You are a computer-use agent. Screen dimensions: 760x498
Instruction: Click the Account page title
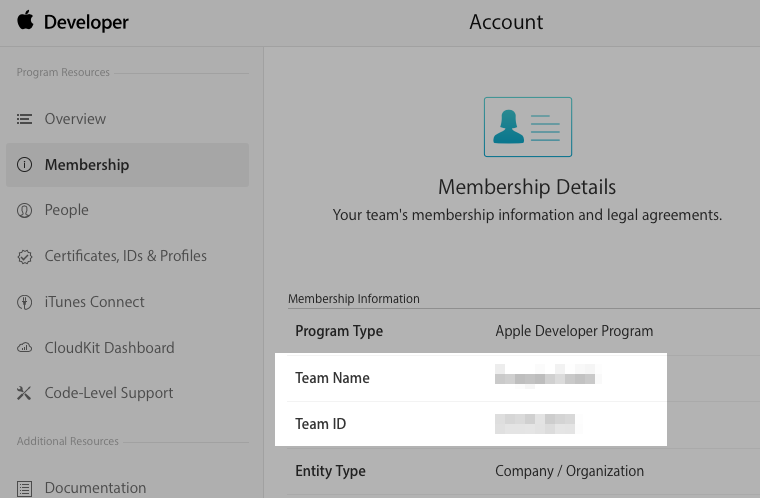click(x=506, y=22)
